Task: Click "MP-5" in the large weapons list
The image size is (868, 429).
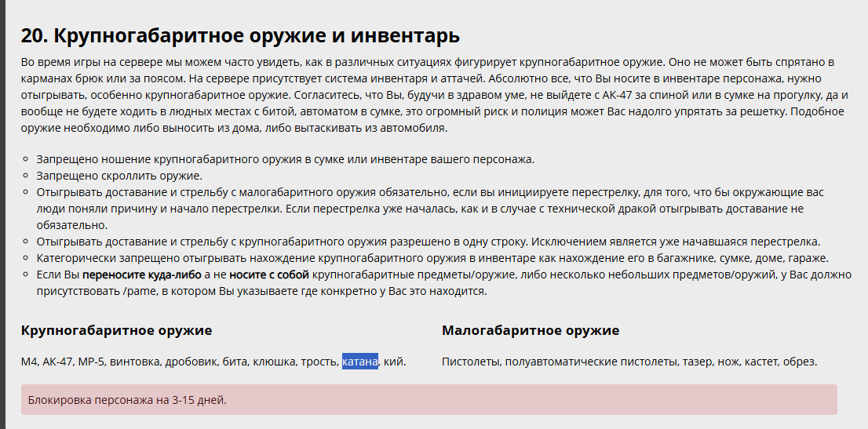Action: click(93, 362)
